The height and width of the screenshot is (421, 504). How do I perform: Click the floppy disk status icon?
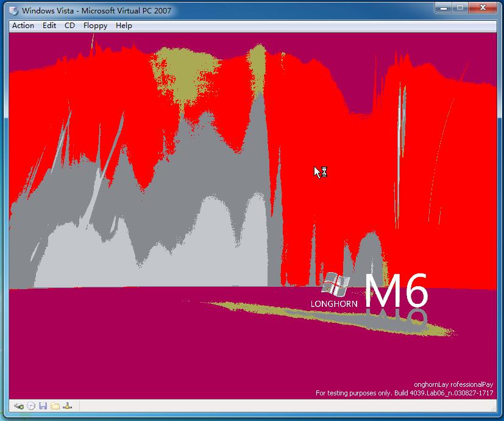tap(43, 406)
